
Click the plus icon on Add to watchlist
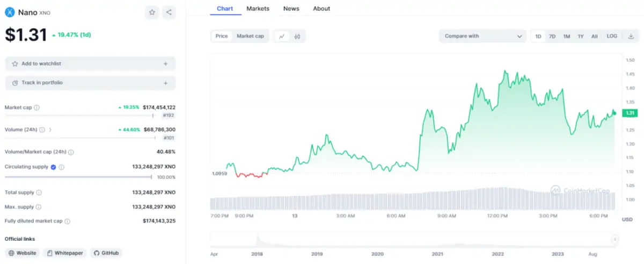(166, 63)
